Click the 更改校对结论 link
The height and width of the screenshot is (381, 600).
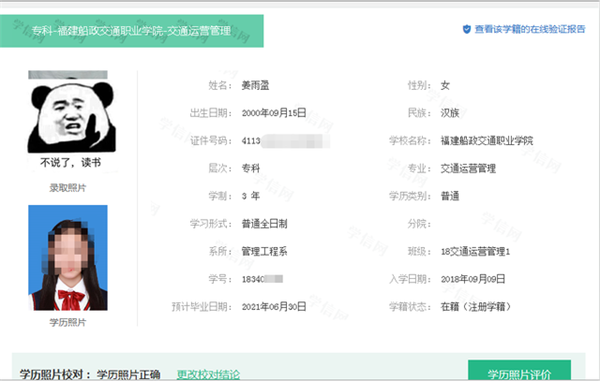[x=208, y=374]
